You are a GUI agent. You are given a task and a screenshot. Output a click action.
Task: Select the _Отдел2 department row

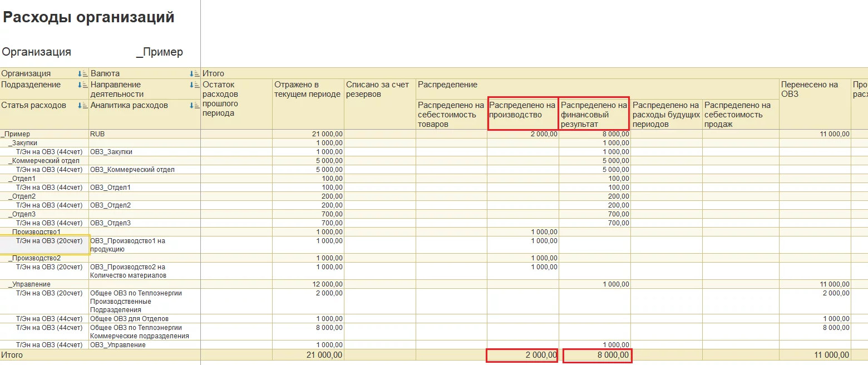click(x=45, y=196)
